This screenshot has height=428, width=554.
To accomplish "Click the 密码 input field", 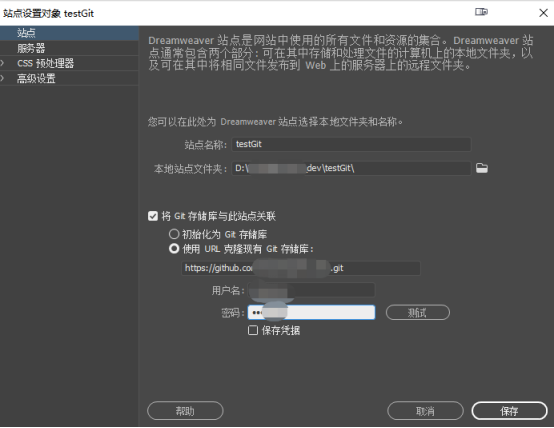I will click(x=311, y=312).
